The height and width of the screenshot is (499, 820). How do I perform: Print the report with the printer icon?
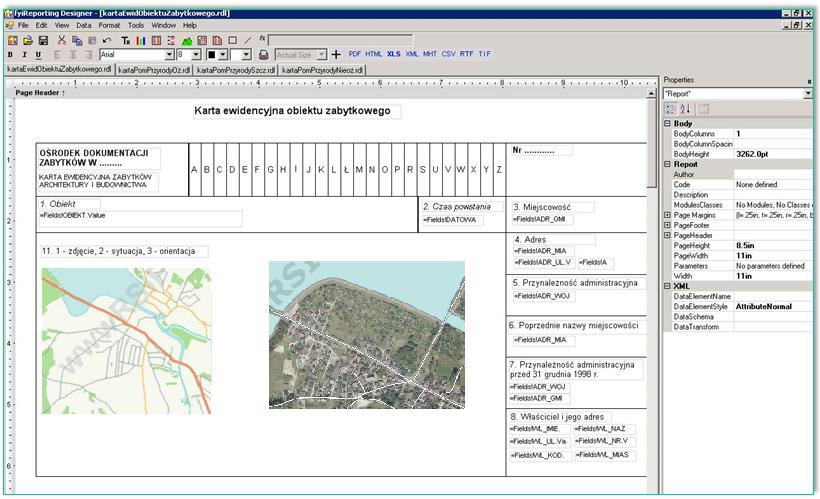click(264, 54)
